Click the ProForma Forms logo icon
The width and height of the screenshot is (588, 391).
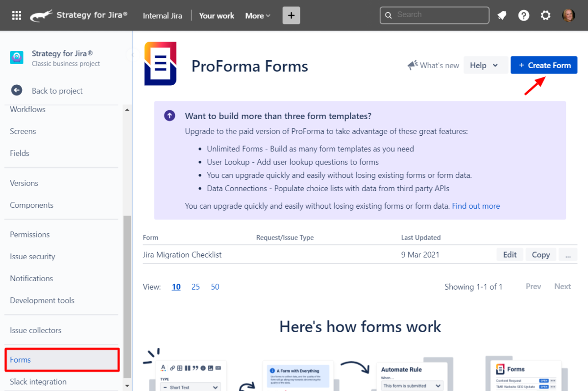click(160, 64)
